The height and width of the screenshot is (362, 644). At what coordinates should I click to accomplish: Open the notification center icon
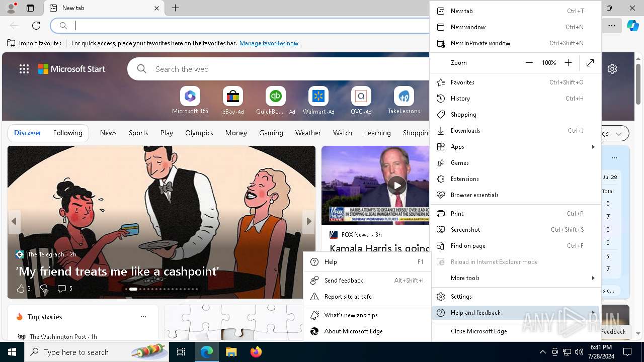627,352
